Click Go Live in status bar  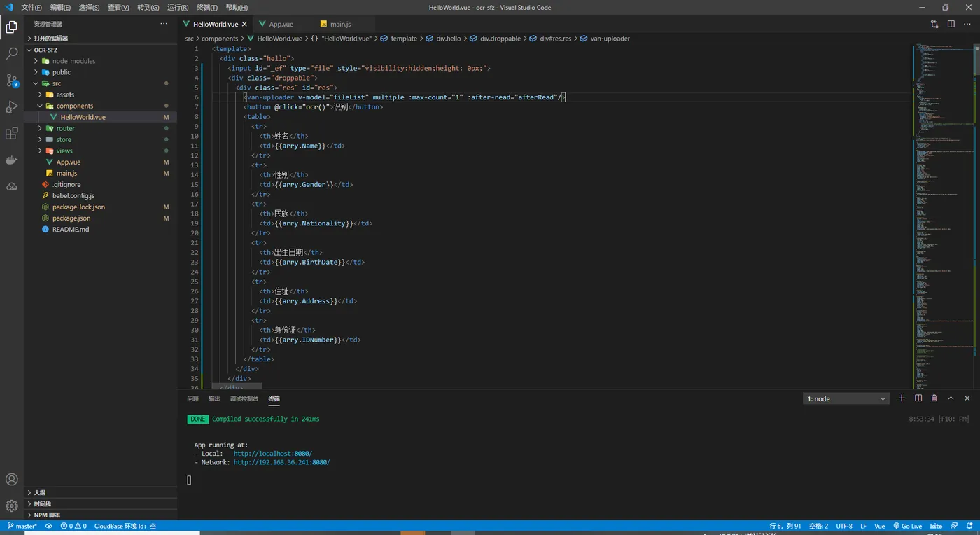(907, 526)
